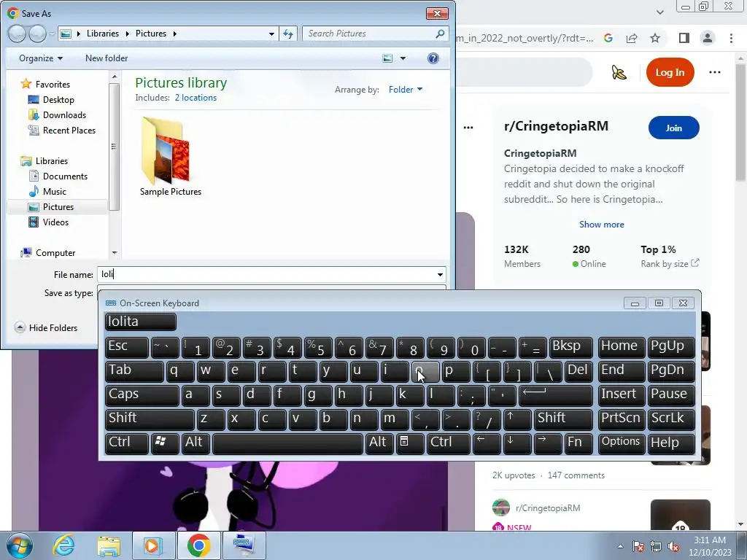Open recent pages dropdown next to Forward
Image resolution: width=747 pixels, height=560 pixels.
(52, 34)
